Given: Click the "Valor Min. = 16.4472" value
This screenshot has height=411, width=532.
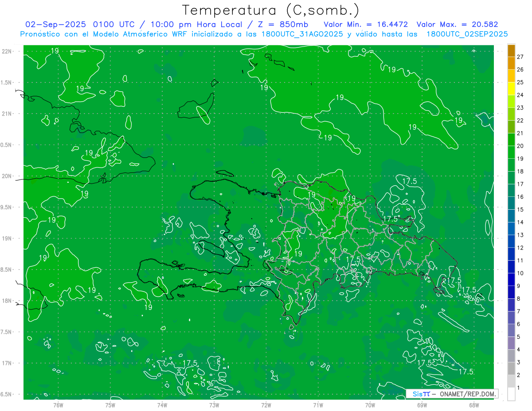Looking at the screenshot, I should coord(366,24).
